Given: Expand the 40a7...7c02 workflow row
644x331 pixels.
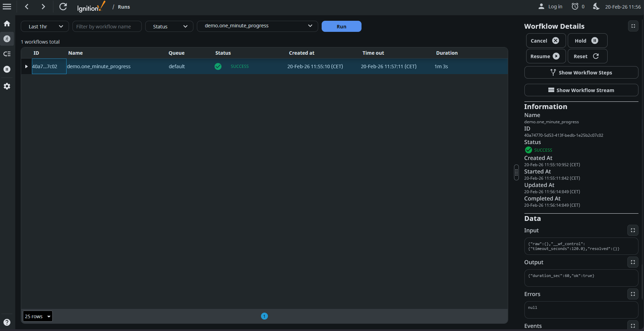Looking at the screenshot, I should [x=26, y=66].
